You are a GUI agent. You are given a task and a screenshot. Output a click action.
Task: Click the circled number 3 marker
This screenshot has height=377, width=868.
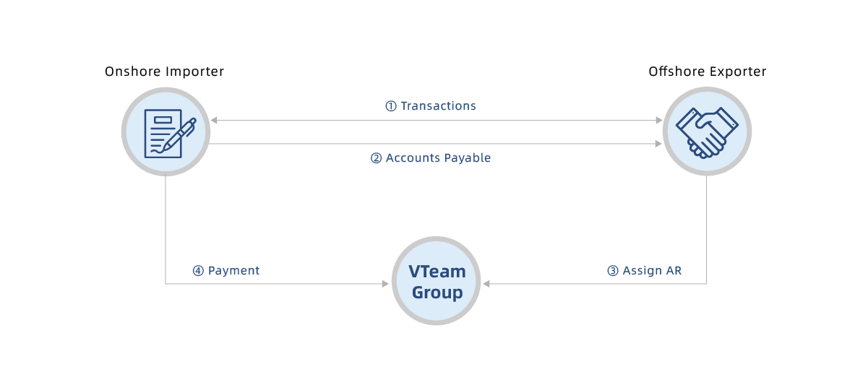(x=613, y=271)
